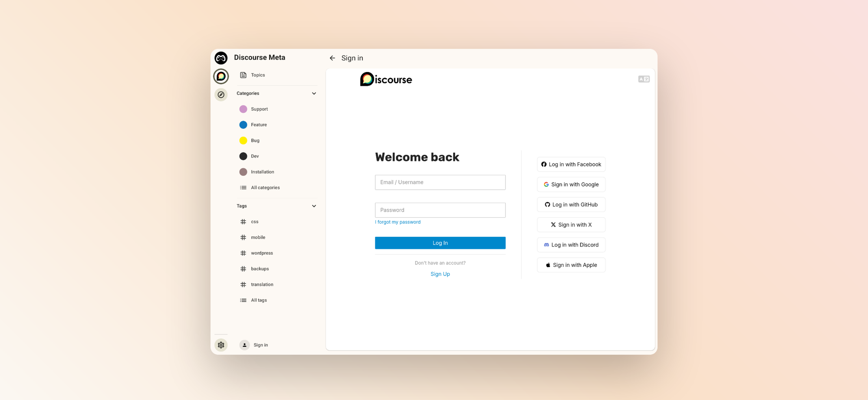The width and height of the screenshot is (868, 400).
Task: Click the Email / Username input field
Action: 440,182
